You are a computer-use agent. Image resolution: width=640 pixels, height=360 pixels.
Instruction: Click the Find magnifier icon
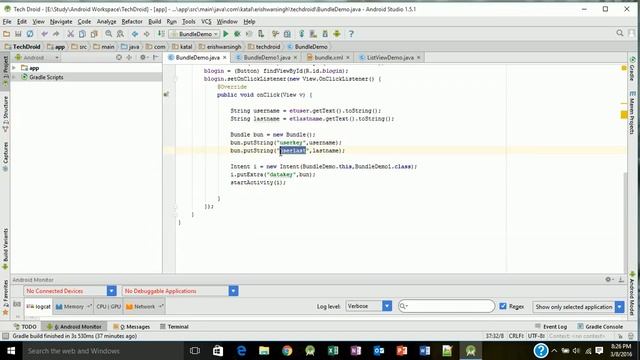coord(109,34)
